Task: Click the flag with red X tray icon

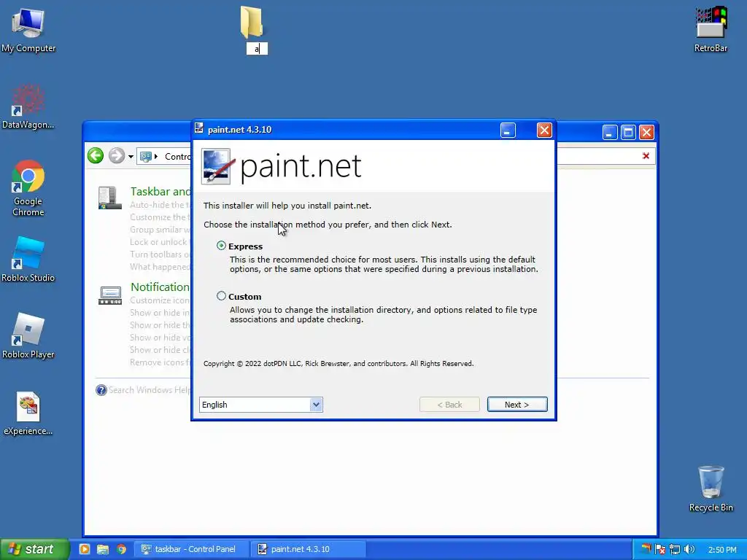Action: [x=659, y=549]
